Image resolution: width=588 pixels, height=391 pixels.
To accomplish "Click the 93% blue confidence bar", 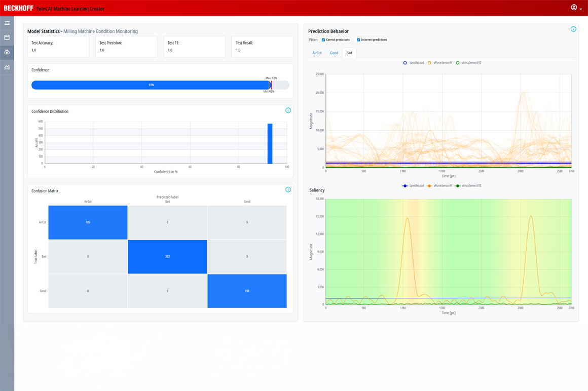I will coord(151,85).
